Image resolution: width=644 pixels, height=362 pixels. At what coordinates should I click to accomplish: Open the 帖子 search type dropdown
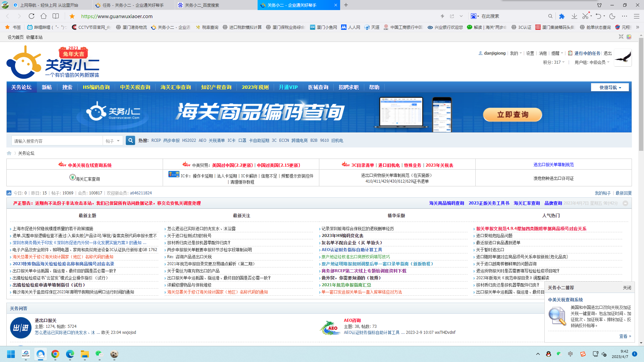(113, 141)
